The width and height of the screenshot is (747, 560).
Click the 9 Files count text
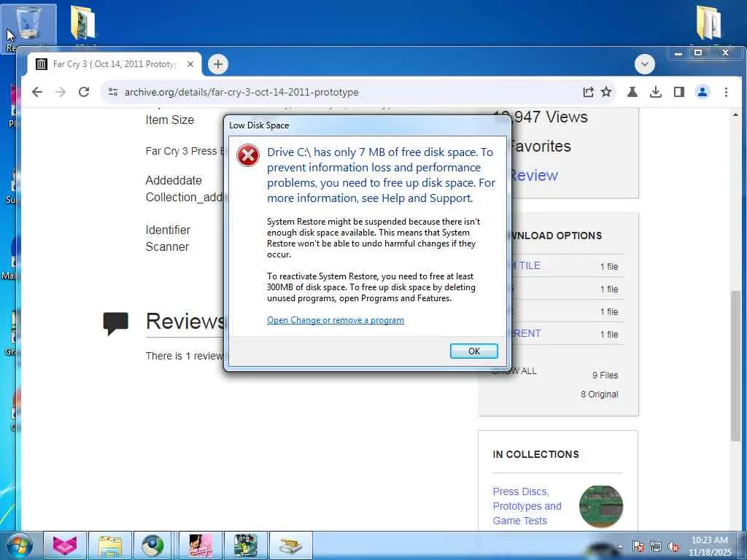point(605,376)
